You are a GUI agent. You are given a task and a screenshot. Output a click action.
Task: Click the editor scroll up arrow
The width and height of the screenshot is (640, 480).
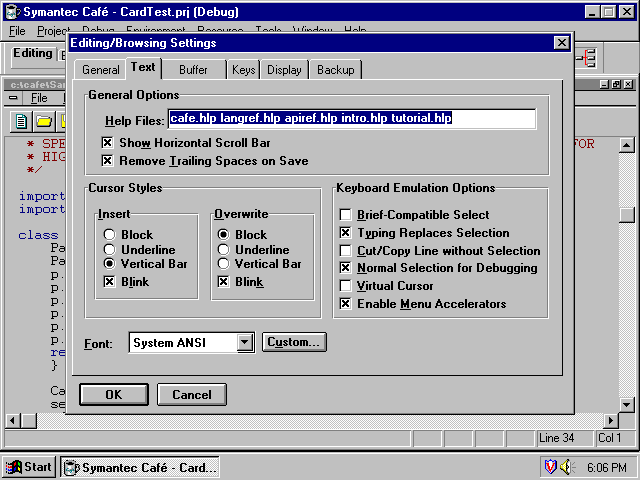[x=627, y=145]
